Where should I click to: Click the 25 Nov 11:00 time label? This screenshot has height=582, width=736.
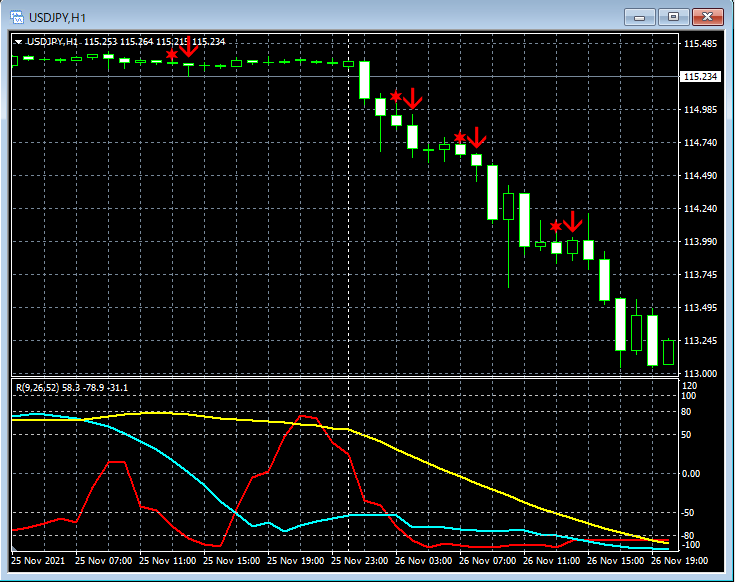click(x=168, y=560)
